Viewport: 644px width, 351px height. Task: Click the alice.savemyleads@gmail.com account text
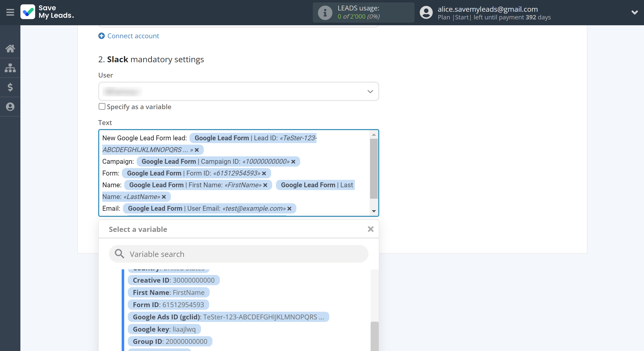pyautogui.click(x=488, y=9)
